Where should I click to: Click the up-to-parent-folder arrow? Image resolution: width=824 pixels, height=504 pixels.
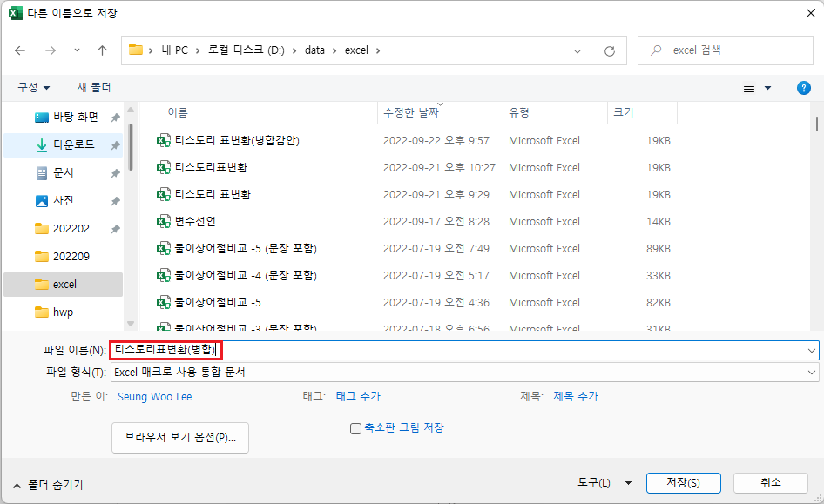102,50
